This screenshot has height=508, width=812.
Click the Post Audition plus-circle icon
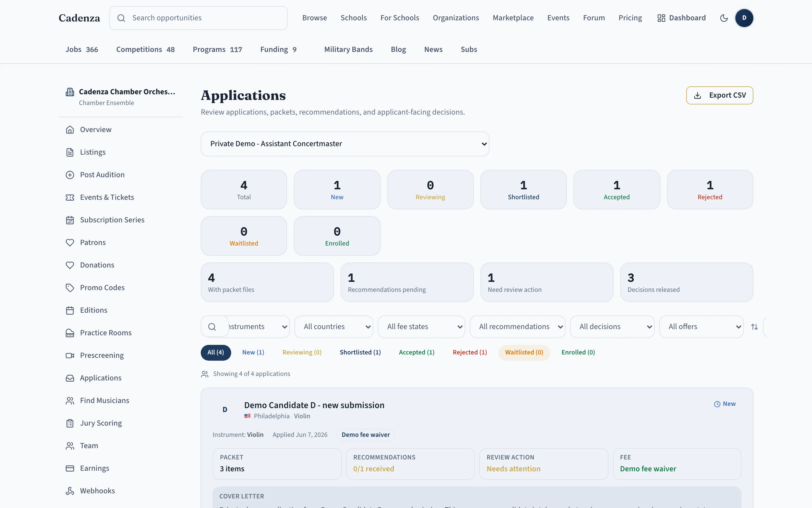point(70,175)
